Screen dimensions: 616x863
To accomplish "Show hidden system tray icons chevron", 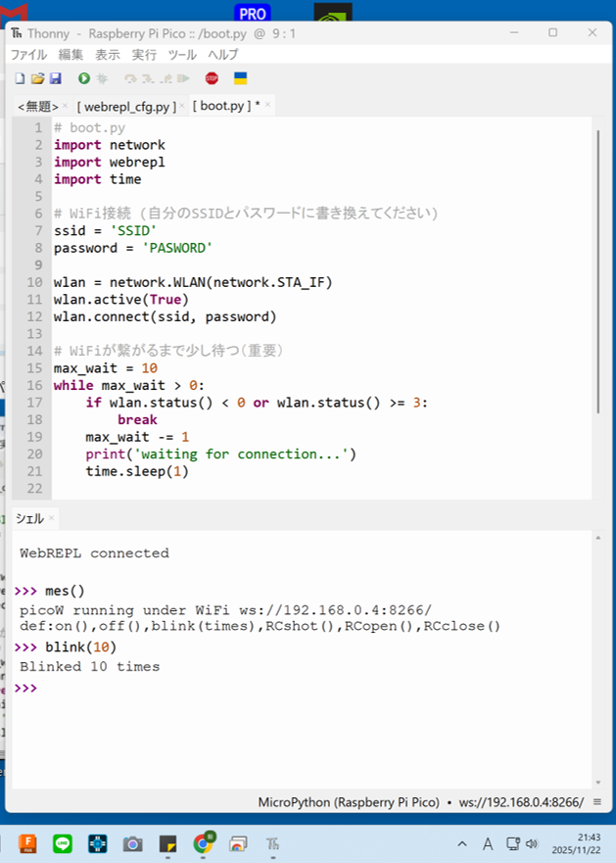I will pos(462,843).
